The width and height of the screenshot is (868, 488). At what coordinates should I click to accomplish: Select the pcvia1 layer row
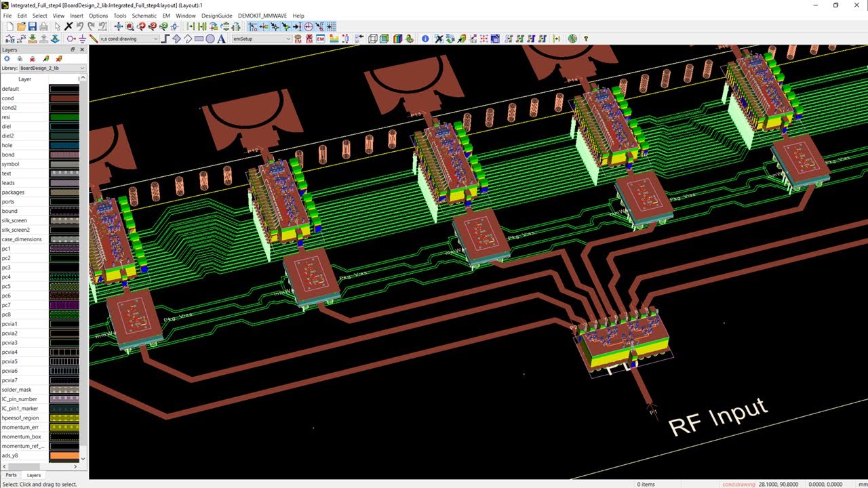point(41,324)
